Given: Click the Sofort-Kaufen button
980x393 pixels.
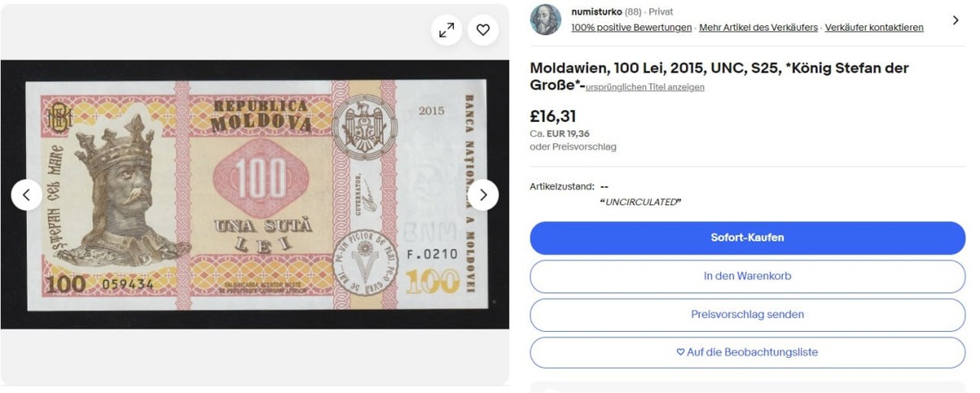Looking at the screenshot, I should click(x=747, y=238).
